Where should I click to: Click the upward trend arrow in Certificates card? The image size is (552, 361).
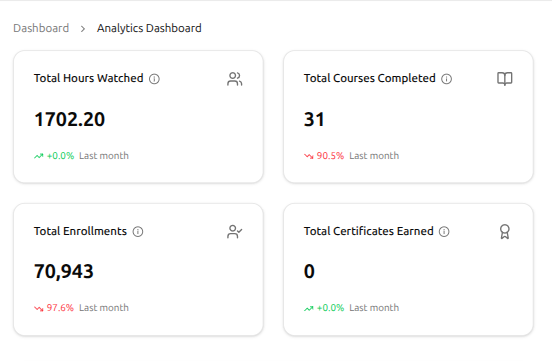[309, 308]
